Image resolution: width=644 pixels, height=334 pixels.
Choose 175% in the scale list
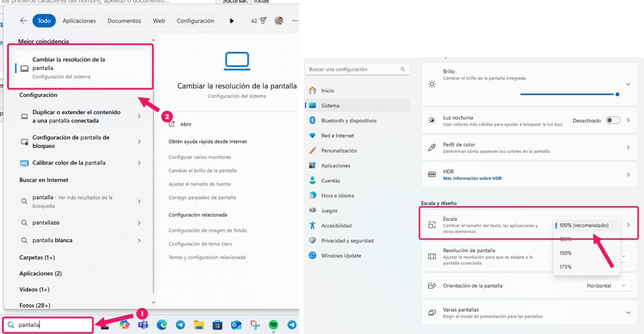click(x=587, y=267)
